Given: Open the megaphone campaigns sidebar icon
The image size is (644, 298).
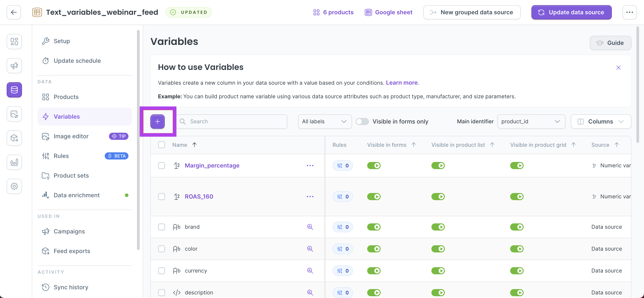Looking at the screenshot, I should [14, 66].
